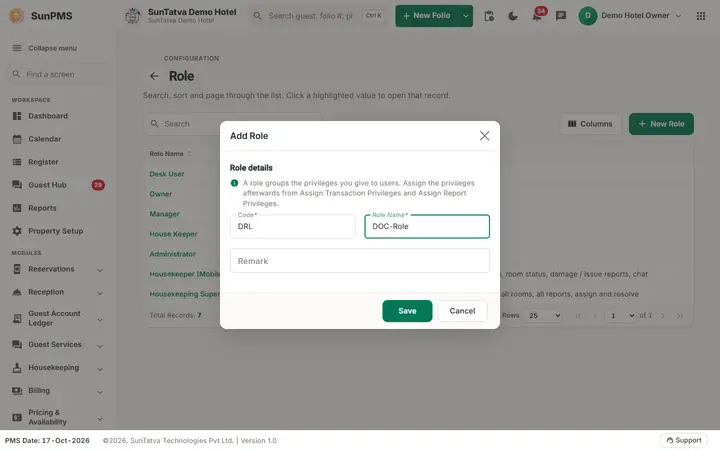
Task: Click the Guest Hub sidebar icon
Action: pyautogui.click(x=17, y=185)
